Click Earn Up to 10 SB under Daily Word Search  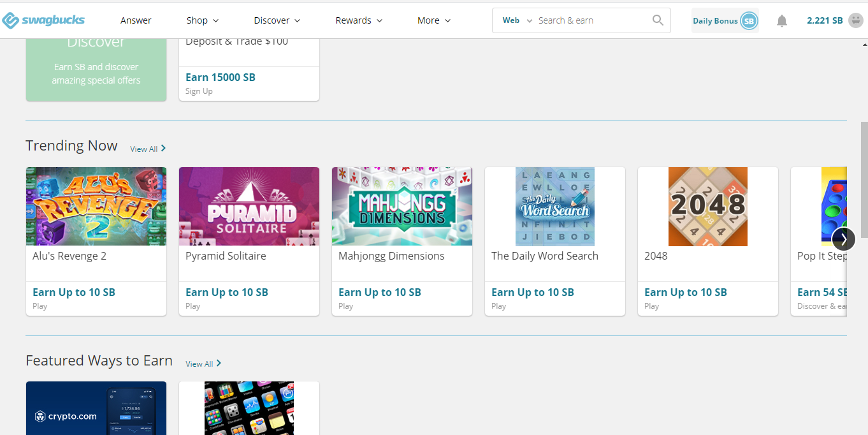pos(533,292)
